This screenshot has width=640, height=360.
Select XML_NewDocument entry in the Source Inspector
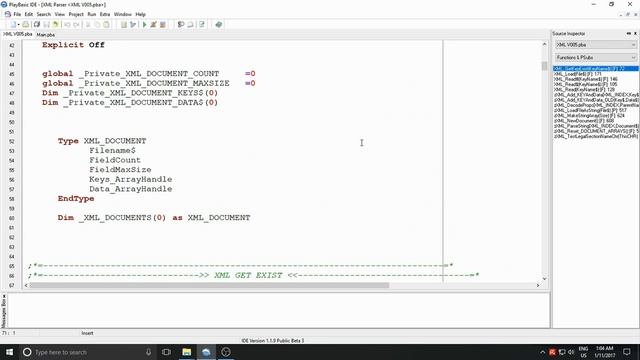[x=584, y=121]
